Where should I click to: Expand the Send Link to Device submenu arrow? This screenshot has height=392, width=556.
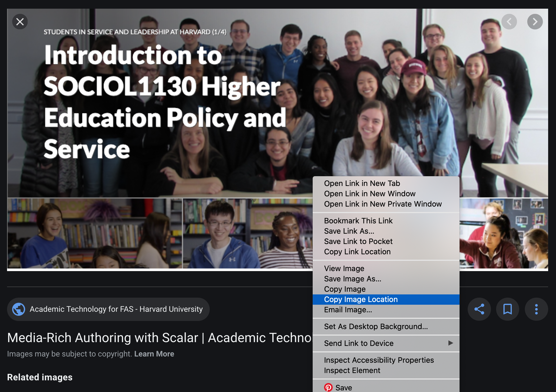tap(450, 343)
